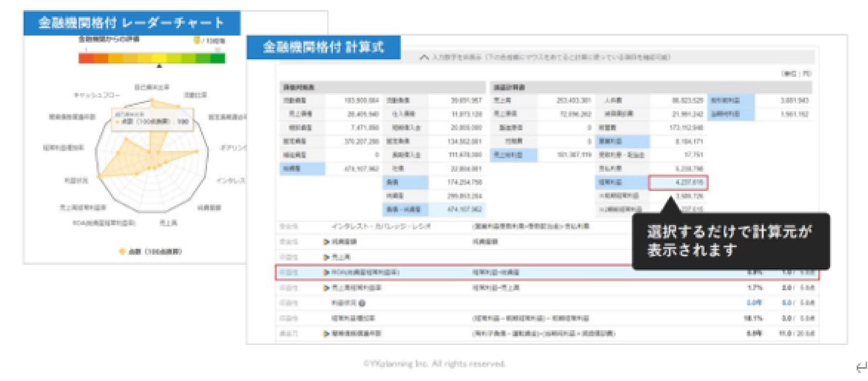Click the 174,254,750 liabilities value
This screenshot has height=381, width=868.
click(464, 182)
